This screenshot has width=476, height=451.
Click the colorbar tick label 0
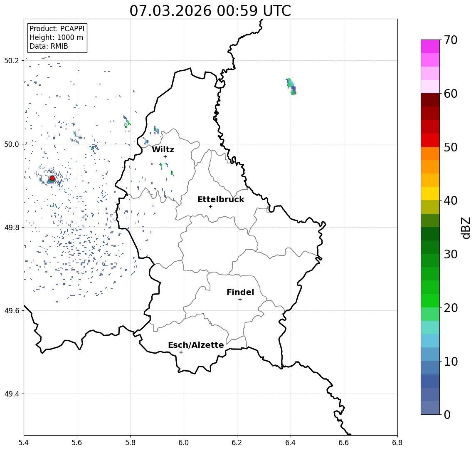447,414
